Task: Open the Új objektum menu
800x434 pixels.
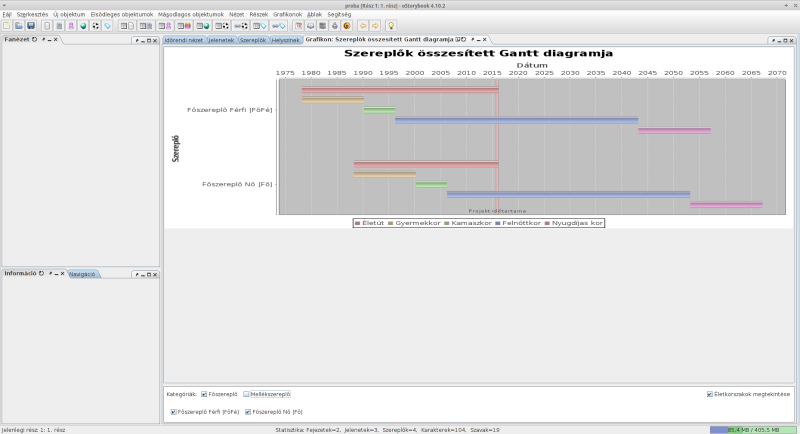Action: click(69, 14)
